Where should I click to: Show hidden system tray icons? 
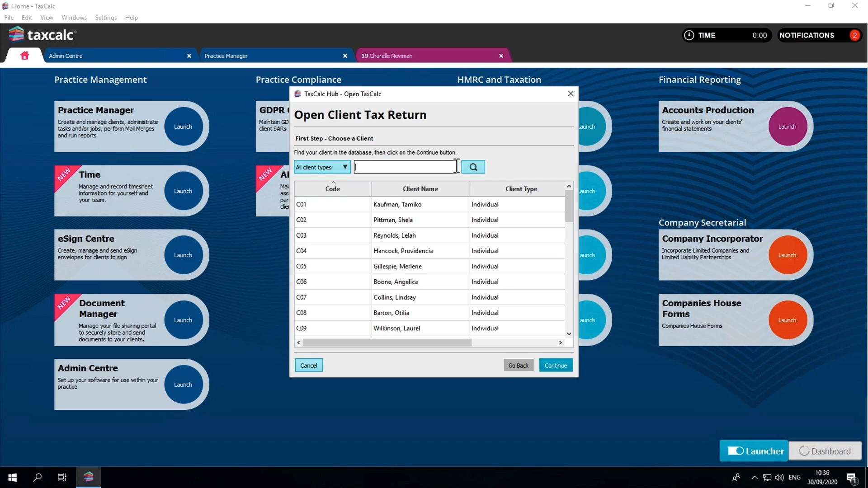(x=755, y=478)
